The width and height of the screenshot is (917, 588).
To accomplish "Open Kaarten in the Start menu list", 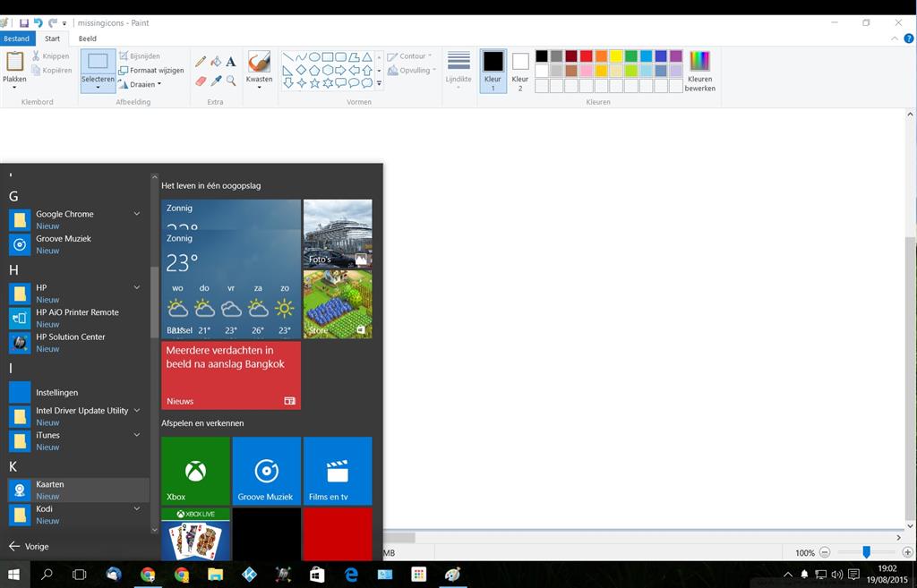I will pyautogui.click(x=79, y=490).
